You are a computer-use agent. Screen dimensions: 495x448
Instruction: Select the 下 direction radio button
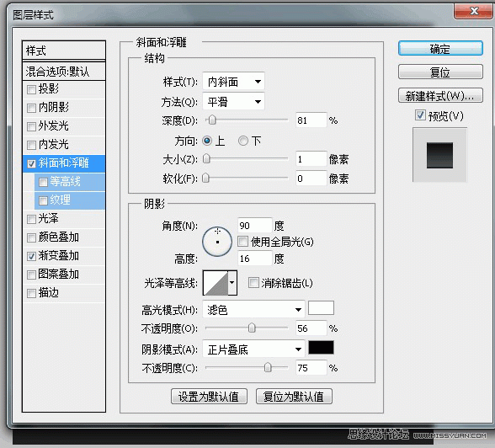(242, 141)
